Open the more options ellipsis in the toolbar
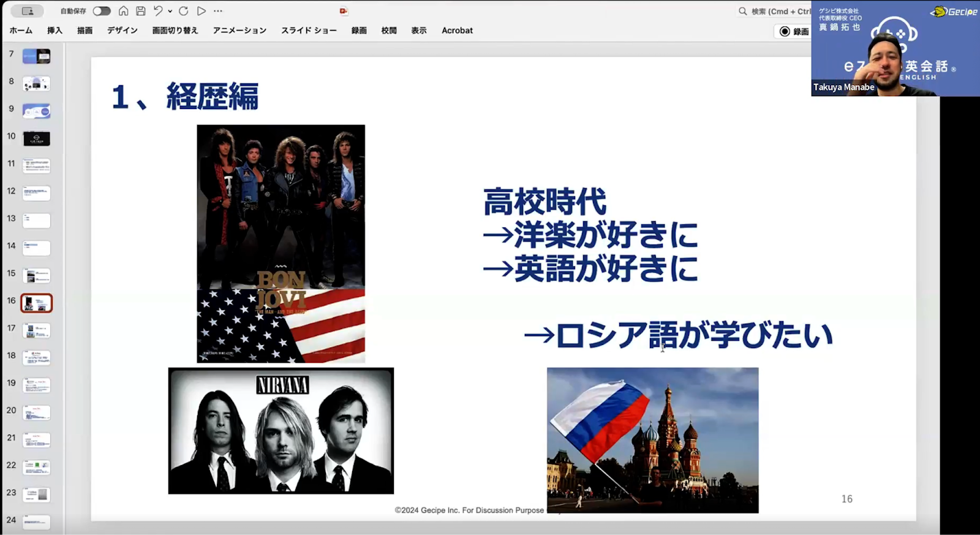980x535 pixels. 218,11
